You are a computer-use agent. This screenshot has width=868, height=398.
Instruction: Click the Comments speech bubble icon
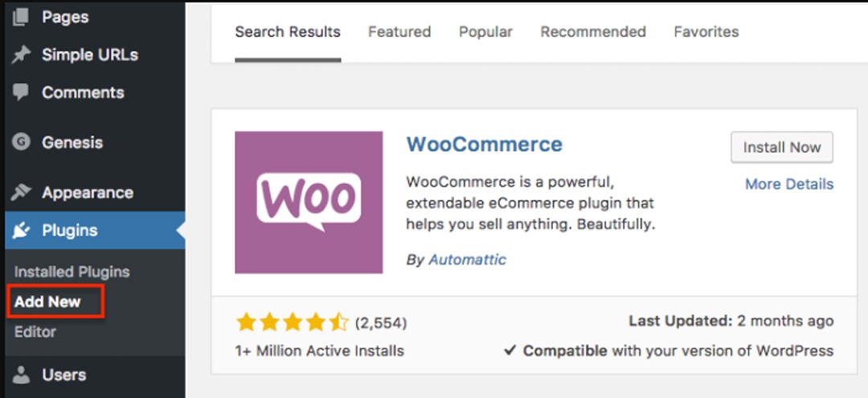click(x=21, y=92)
